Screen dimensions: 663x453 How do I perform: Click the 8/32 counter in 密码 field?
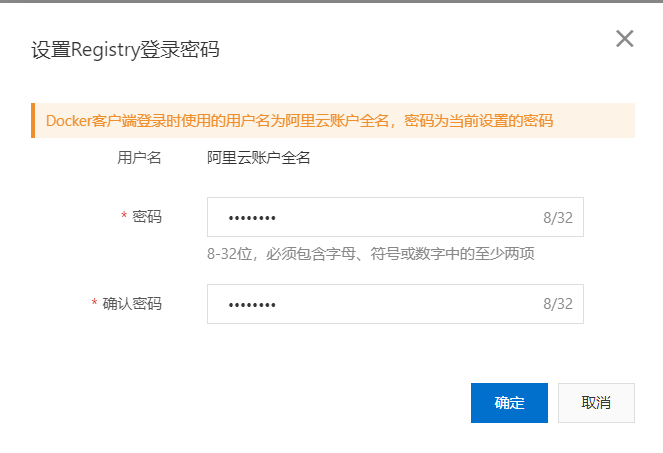pyautogui.click(x=557, y=218)
